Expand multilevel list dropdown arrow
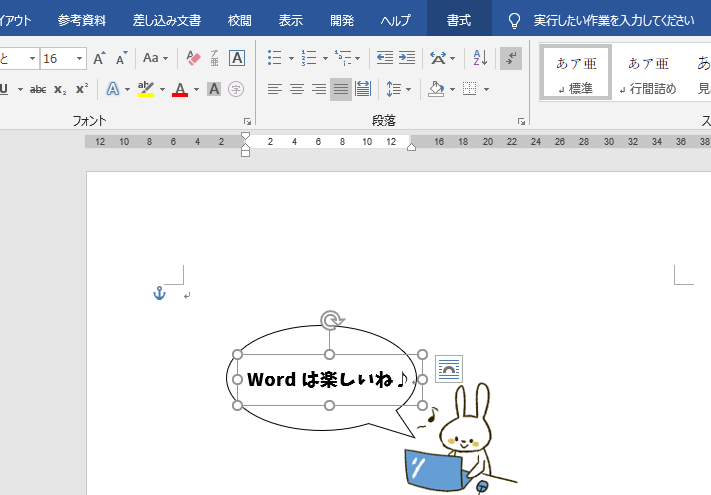This screenshot has width=711, height=495. click(357, 58)
